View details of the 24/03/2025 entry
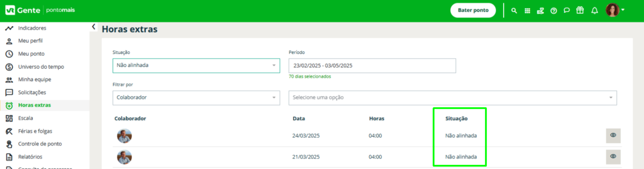Screen dimensions: 644x169 (x=613, y=135)
